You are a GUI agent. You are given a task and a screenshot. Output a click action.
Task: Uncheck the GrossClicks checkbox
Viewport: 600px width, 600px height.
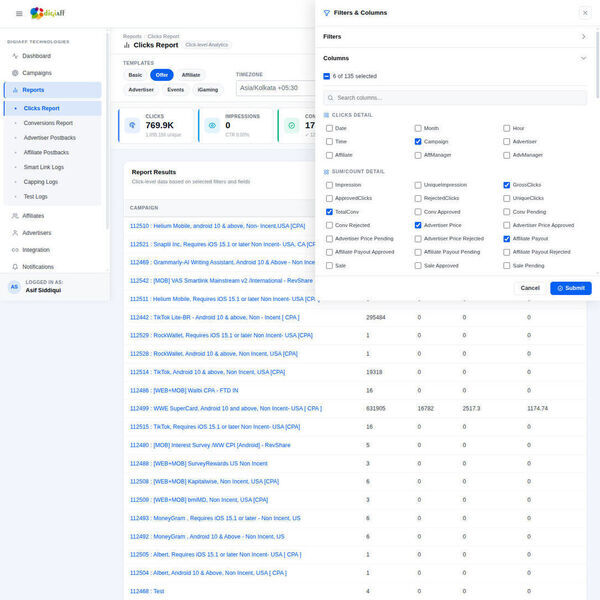click(x=507, y=185)
